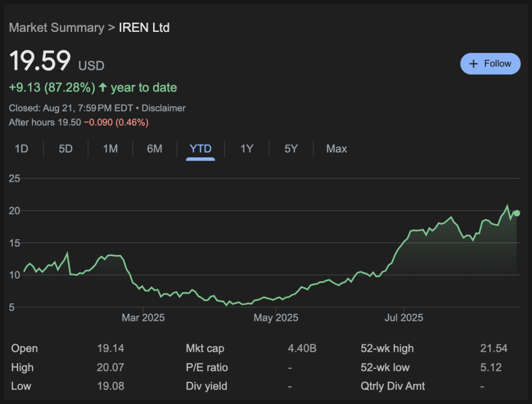Click the IREN Ltd company name
This screenshot has height=404, width=532.
point(144,28)
